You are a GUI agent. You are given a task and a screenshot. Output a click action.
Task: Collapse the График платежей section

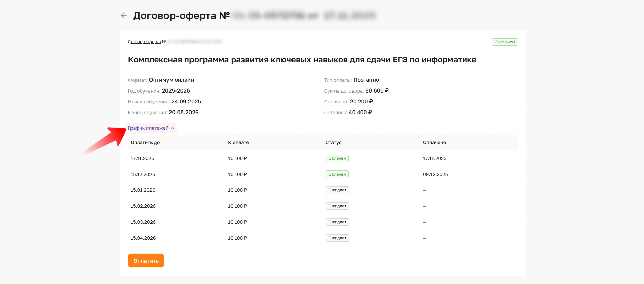(151, 128)
